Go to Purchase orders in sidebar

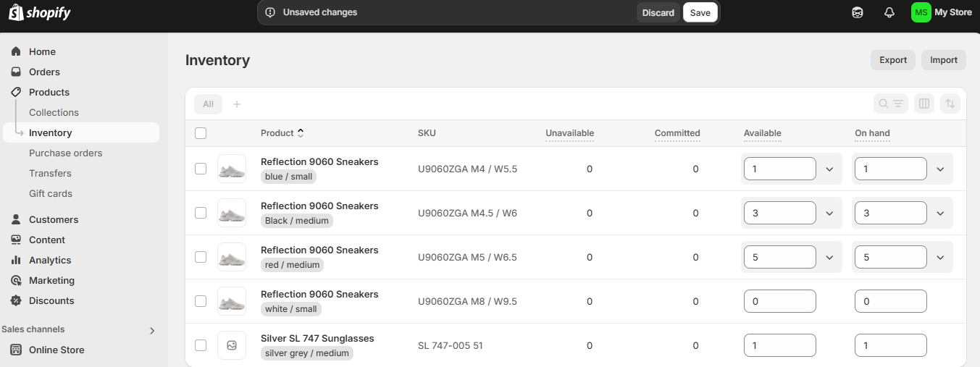[x=65, y=153]
